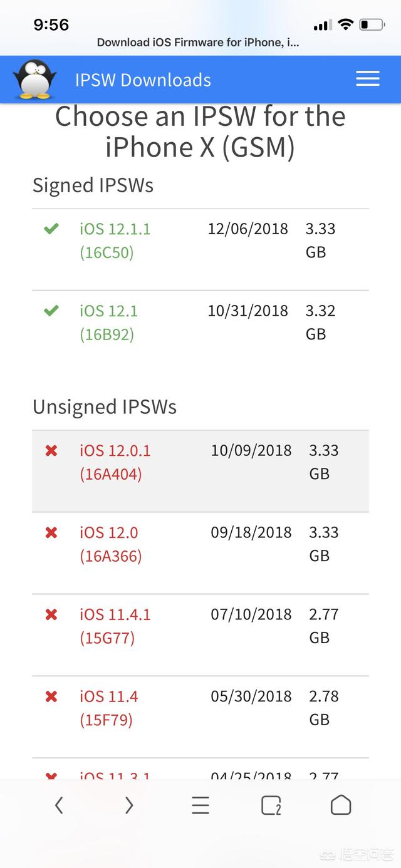Go forward with browser forward arrow
Image resolution: width=401 pixels, height=868 pixels.
[129, 805]
